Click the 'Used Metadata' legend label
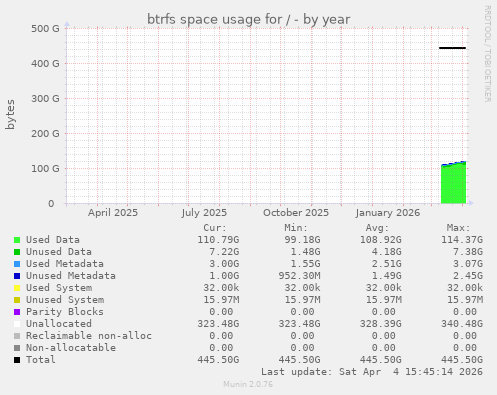Viewport: 497px width, 395px height. [x=65, y=264]
